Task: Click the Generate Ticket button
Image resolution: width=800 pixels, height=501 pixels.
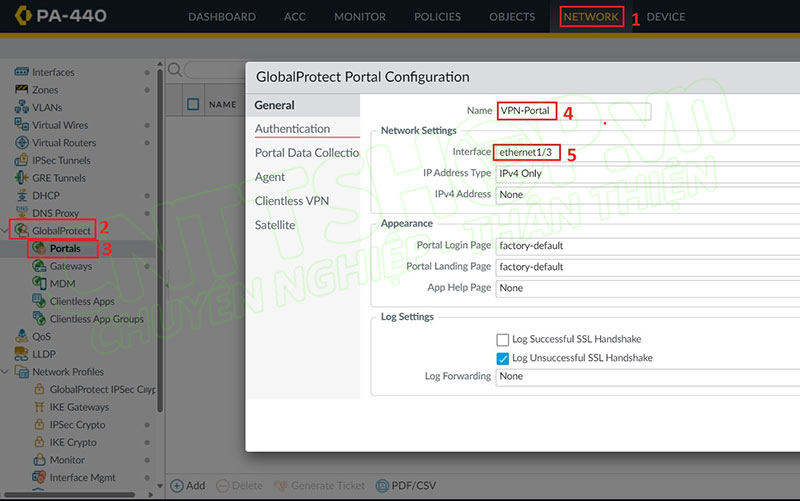Action: coord(319,486)
